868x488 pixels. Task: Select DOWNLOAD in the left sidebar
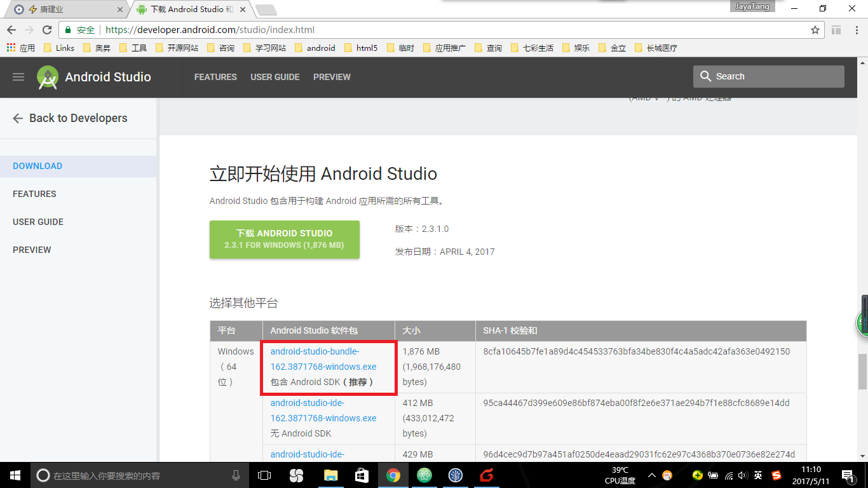click(x=78, y=166)
